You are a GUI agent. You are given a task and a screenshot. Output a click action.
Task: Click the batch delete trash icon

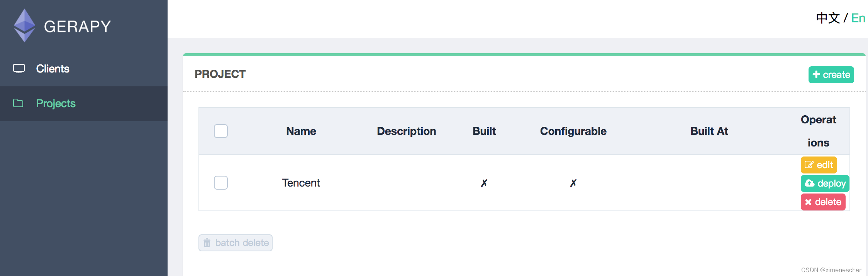[207, 243]
